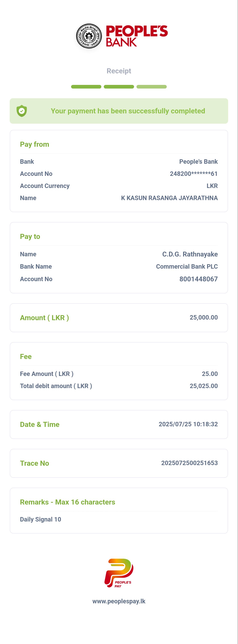Click the Daily Signal 10 remarks text
This screenshot has height=644, width=238.
(40, 519)
